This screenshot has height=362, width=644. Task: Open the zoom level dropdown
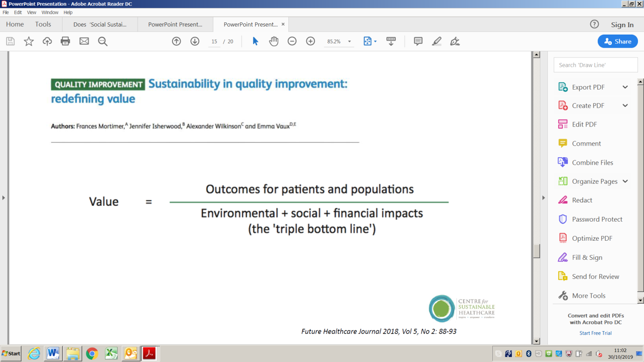coord(350,42)
